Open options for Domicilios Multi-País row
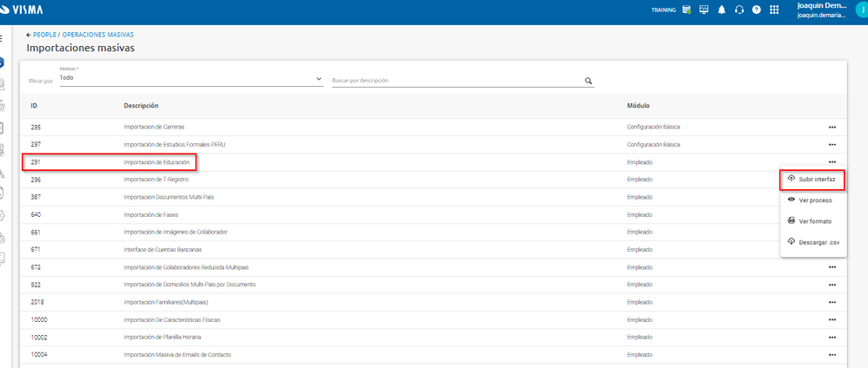868x368 pixels. tap(832, 285)
